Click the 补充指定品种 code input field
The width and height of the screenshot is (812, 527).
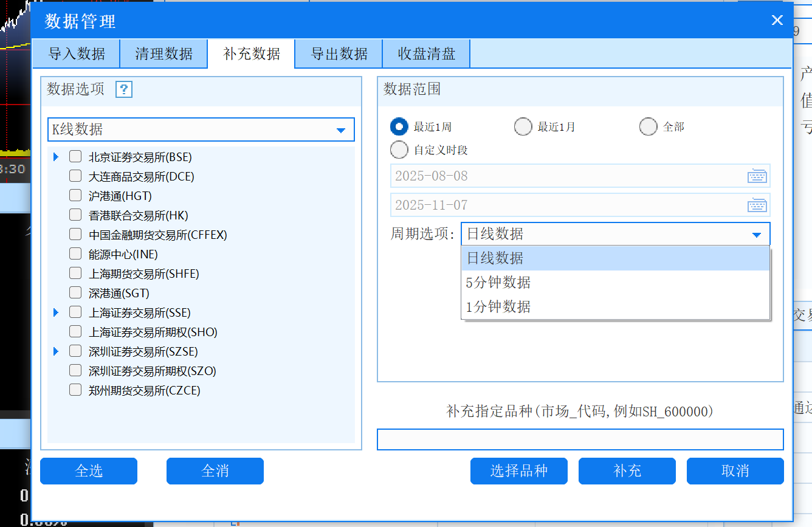[x=580, y=439]
